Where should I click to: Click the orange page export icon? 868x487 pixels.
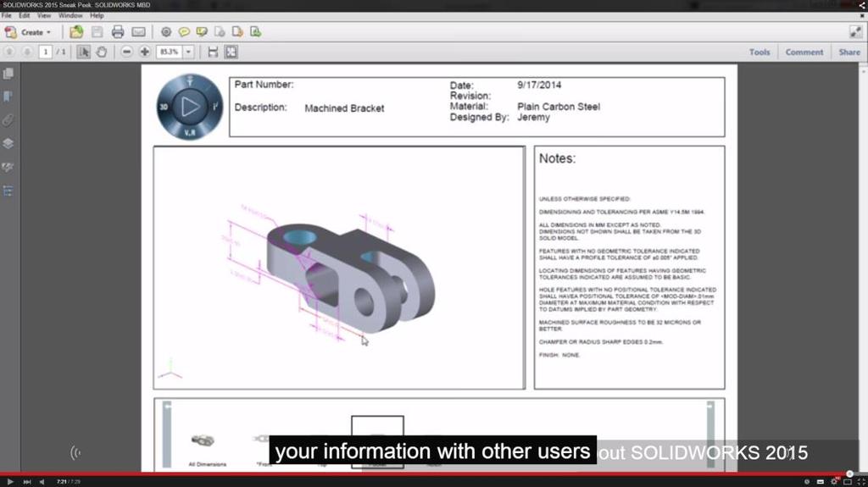click(x=237, y=32)
